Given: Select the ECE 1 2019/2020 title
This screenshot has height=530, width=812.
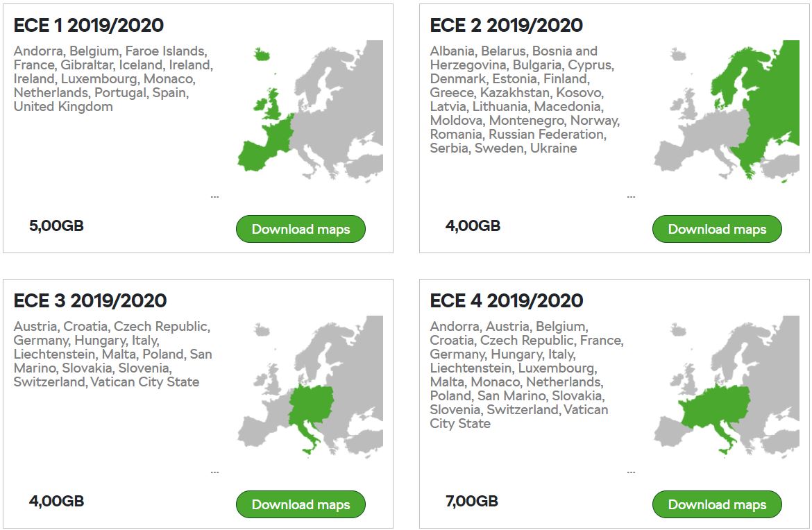Looking at the screenshot, I should 89,26.
